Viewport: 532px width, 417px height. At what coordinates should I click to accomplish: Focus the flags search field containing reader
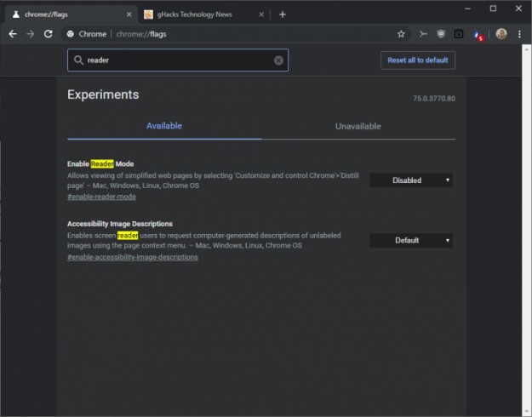[x=178, y=60]
